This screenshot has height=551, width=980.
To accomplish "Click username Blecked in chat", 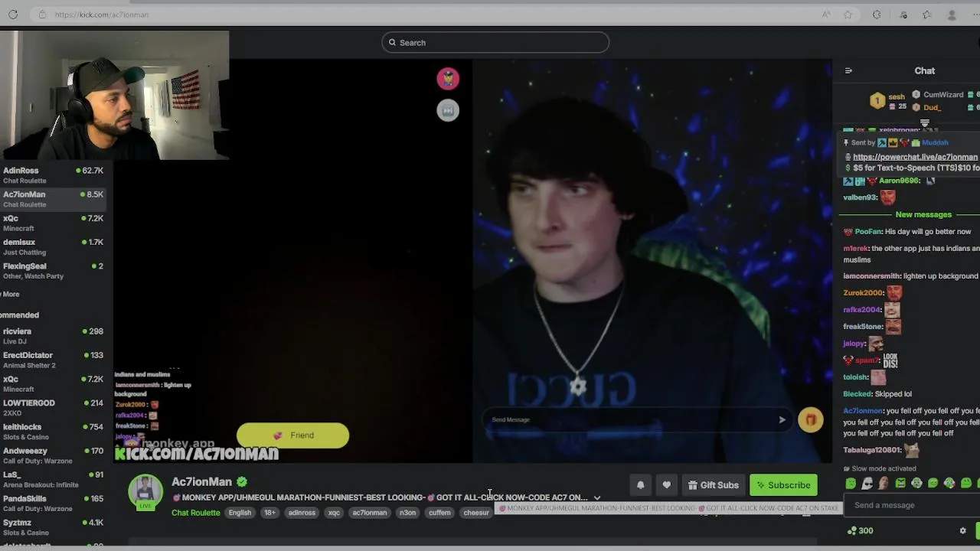I will [x=857, y=393].
